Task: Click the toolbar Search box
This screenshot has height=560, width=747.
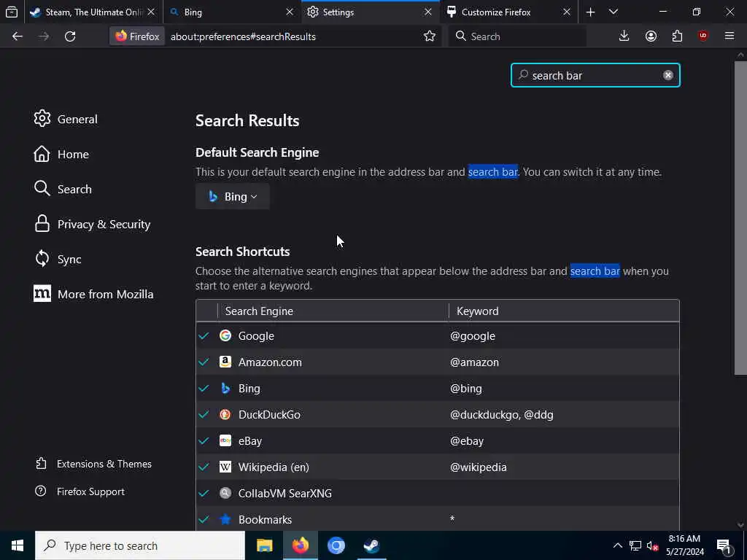Action: pos(517,36)
